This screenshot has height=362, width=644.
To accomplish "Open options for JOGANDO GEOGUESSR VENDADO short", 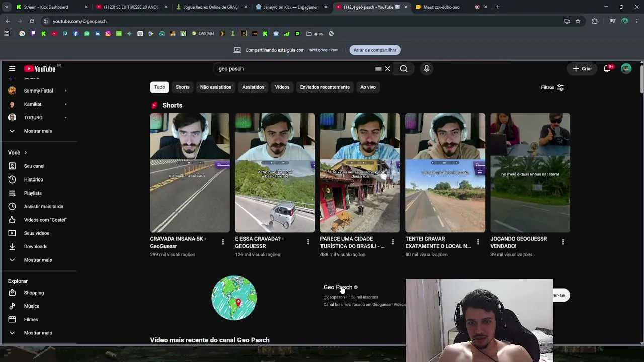I will [x=563, y=242].
